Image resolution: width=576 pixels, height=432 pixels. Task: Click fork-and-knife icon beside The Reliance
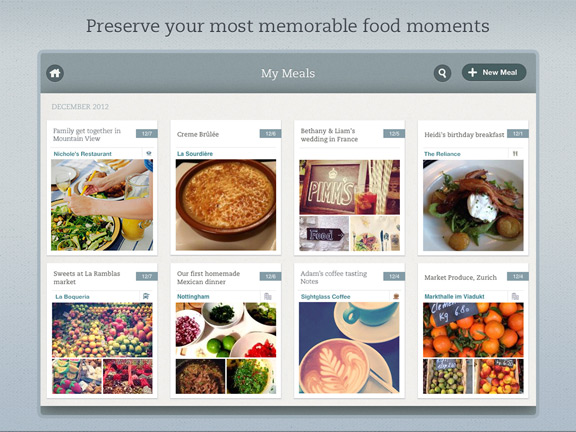coord(515,154)
